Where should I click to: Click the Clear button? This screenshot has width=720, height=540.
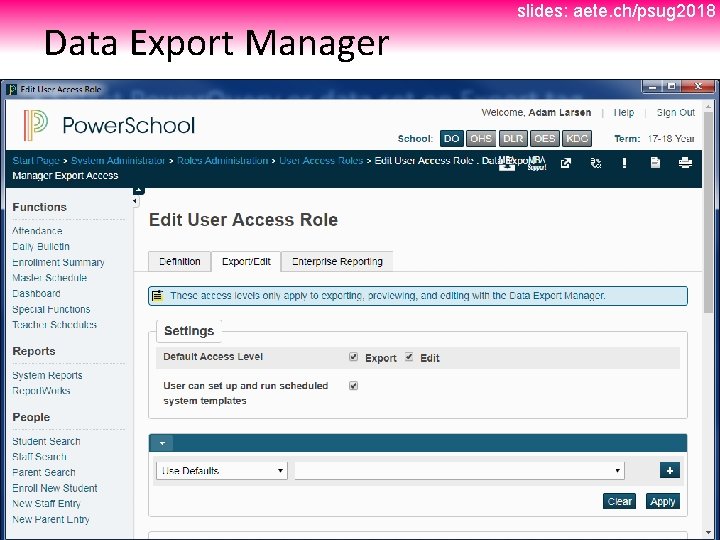(619, 501)
